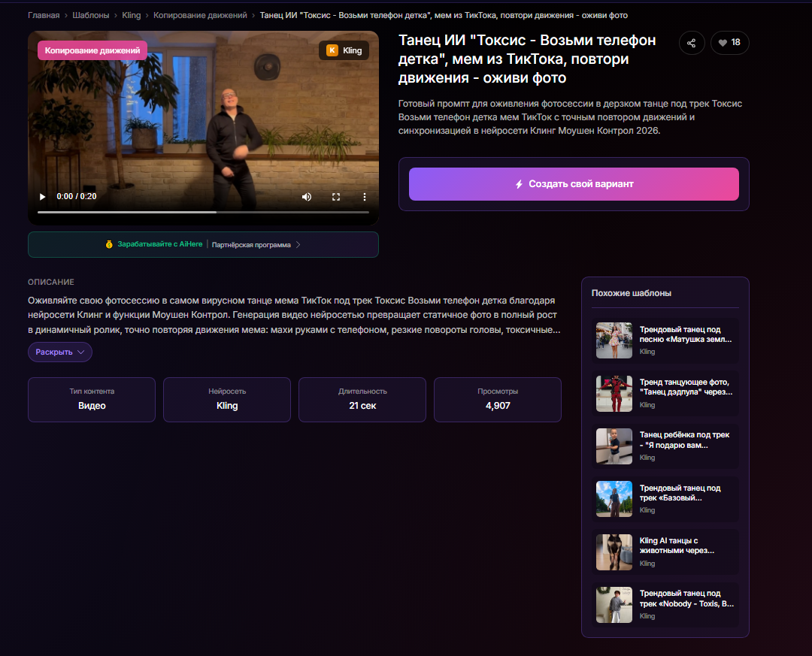Click thumbnail of Kling AI танцы template
Viewport: 812px width, 656px height.
click(x=614, y=552)
